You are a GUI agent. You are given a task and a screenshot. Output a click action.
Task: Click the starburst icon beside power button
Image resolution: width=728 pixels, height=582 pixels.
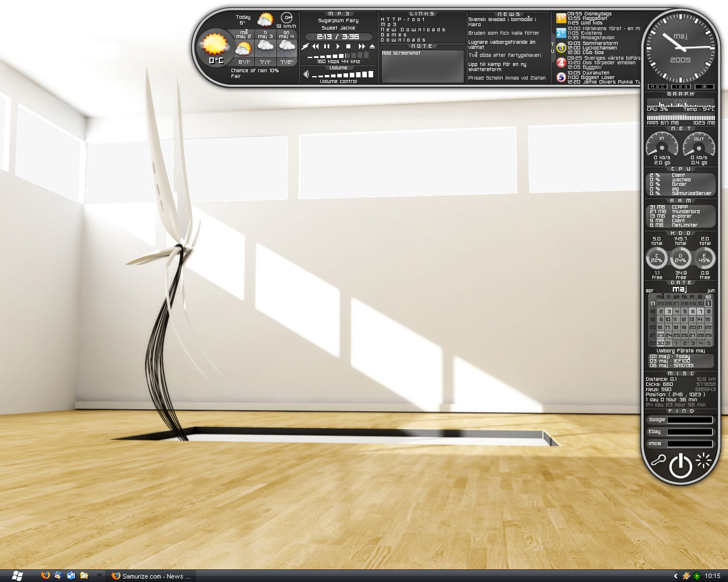[x=704, y=459]
